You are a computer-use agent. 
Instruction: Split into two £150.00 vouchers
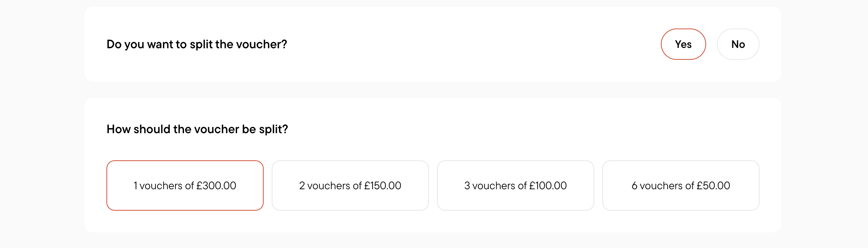(350, 185)
